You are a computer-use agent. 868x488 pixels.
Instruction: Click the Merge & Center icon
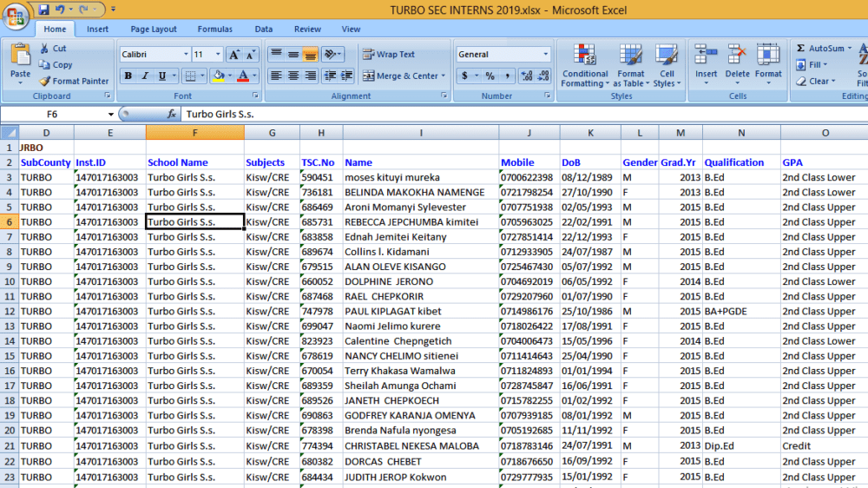tap(369, 76)
